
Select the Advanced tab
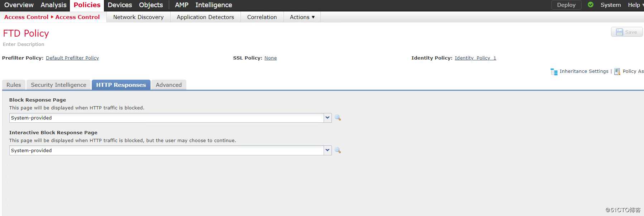coord(168,85)
